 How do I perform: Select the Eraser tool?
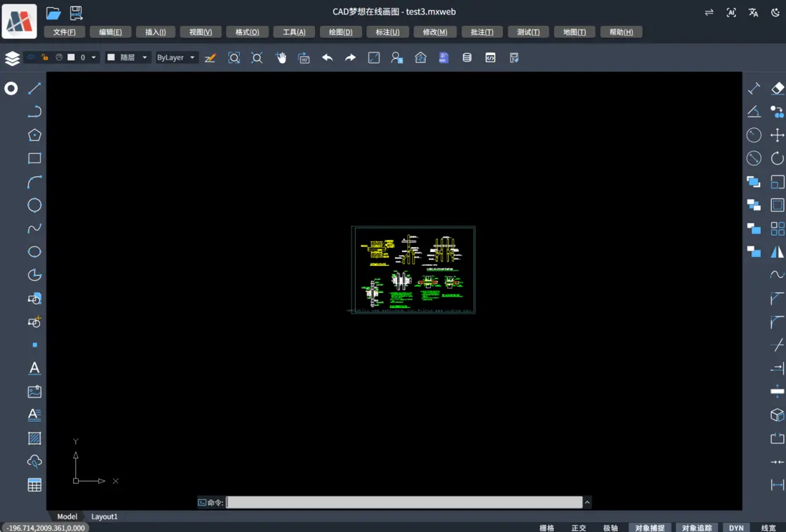[777, 89]
